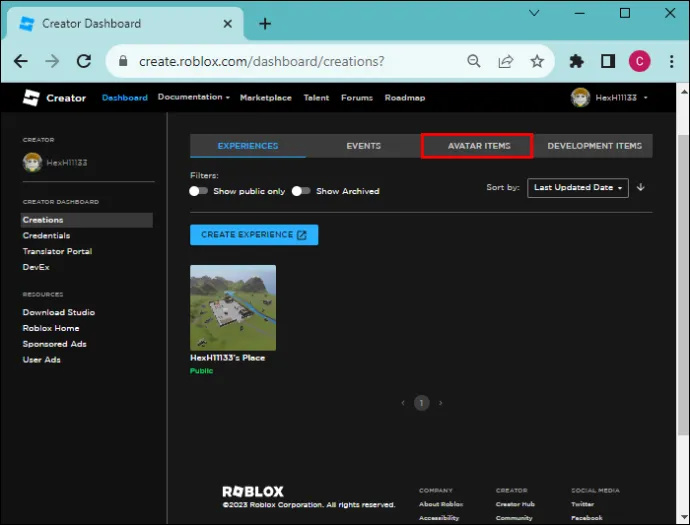Image resolution: width=690 pixels, height=525 pixels.
Task: Open Community footer link
Action: click(x=514, y=518)
